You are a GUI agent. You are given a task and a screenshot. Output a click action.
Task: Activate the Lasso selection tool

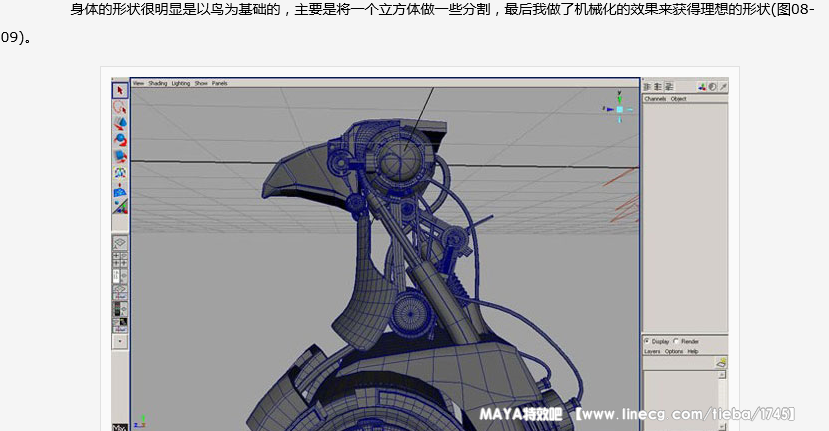120,107
